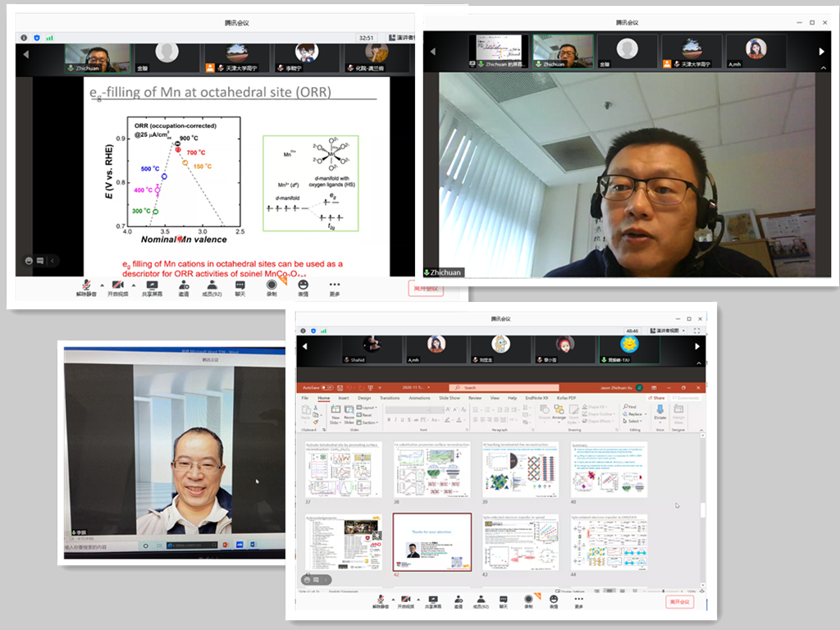Open emoji reactions in top-left meeting toolbar
Screen dimensions: 840x630
(303, 285)
